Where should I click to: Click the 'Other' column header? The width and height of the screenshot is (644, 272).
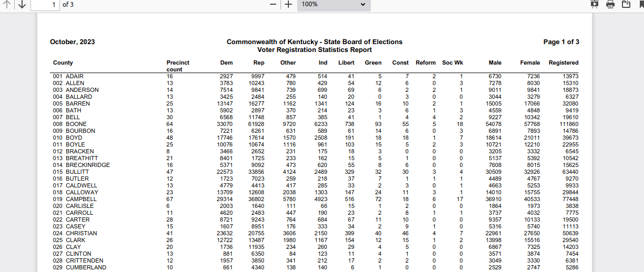[288, 62]
